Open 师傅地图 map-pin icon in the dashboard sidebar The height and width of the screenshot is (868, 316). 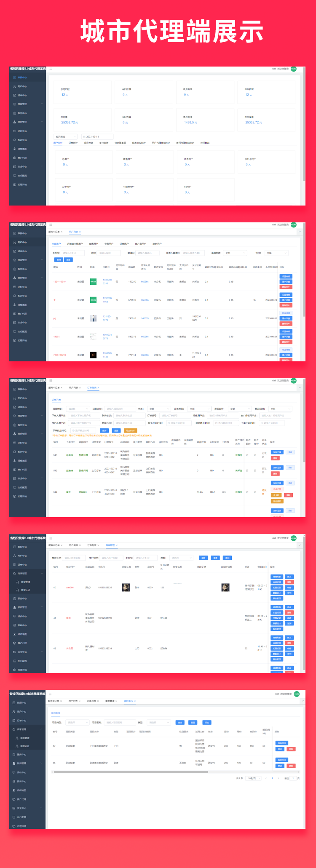tap(14, 149)
